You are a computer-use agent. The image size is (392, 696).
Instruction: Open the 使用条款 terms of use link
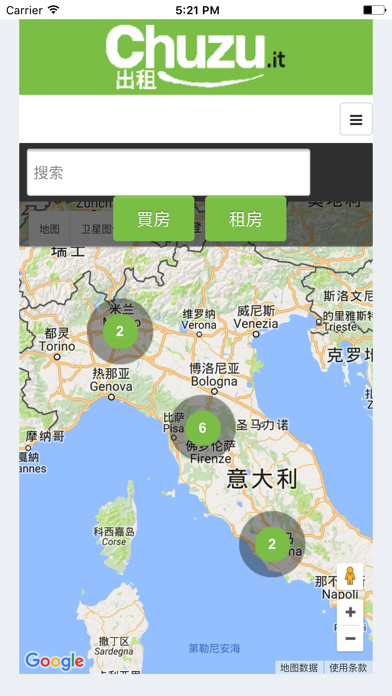(348, 668)
